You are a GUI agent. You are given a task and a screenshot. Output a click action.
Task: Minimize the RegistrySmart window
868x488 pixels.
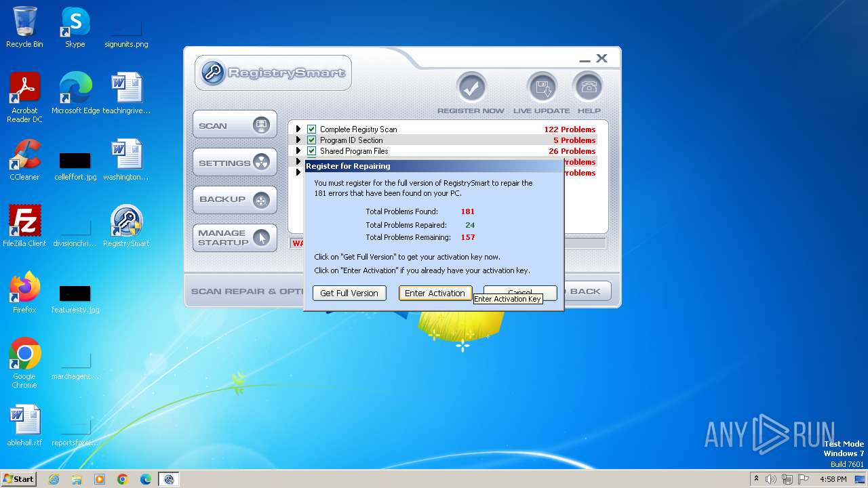[x=585, y=60]
